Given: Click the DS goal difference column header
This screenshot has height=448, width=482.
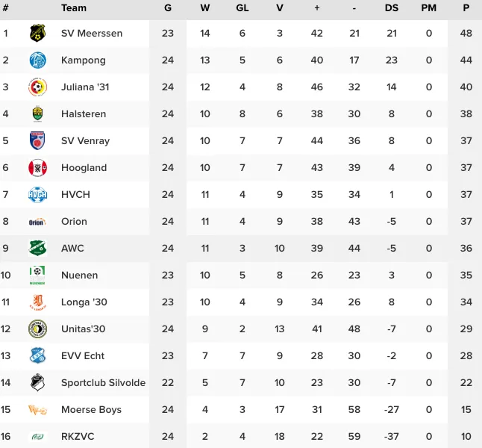Looking at the screenshot, I should click(392, 8).
